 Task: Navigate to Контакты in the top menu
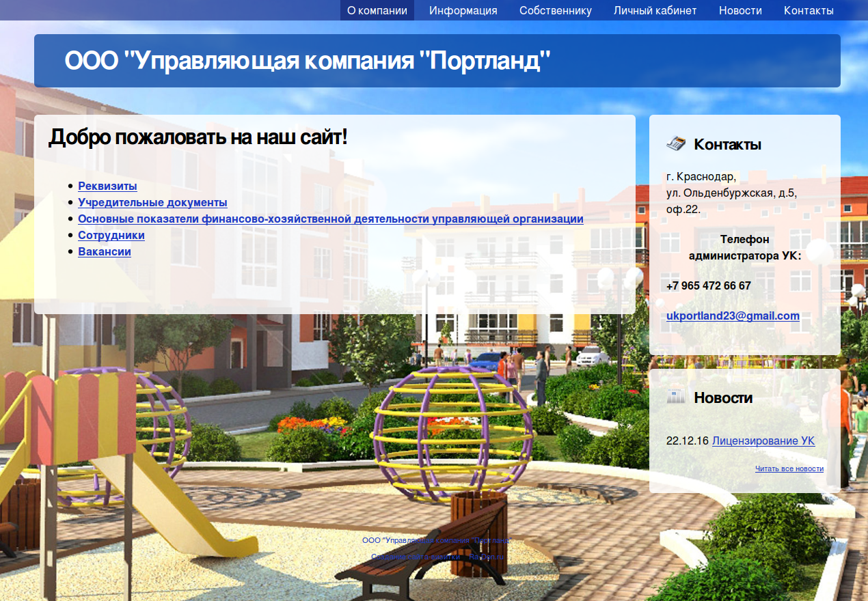pos(809,10)
